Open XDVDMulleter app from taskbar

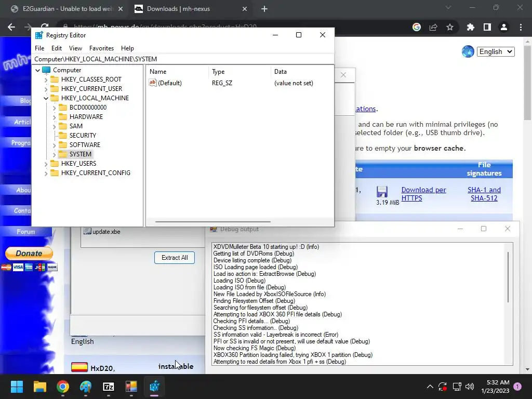(x=131, y=387)
